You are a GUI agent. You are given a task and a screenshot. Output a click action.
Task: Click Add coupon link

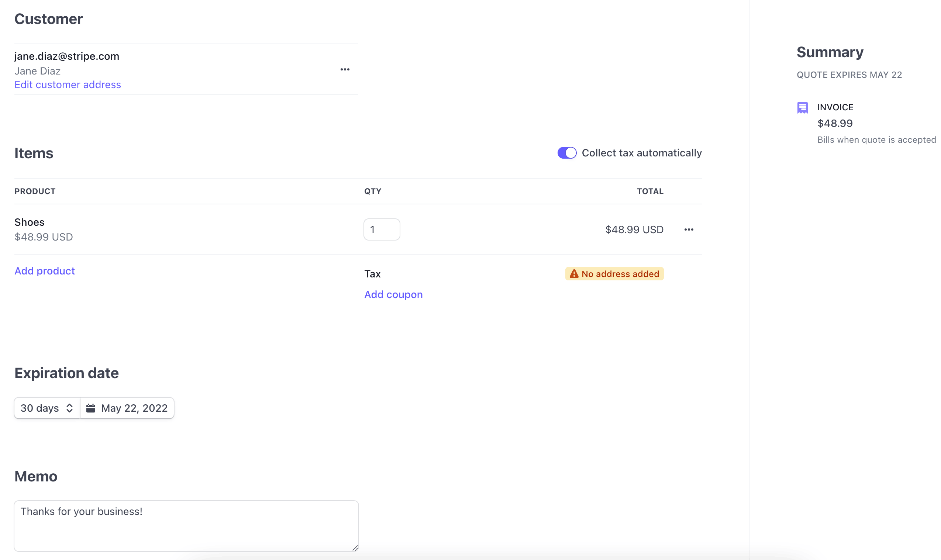[393, 294]
